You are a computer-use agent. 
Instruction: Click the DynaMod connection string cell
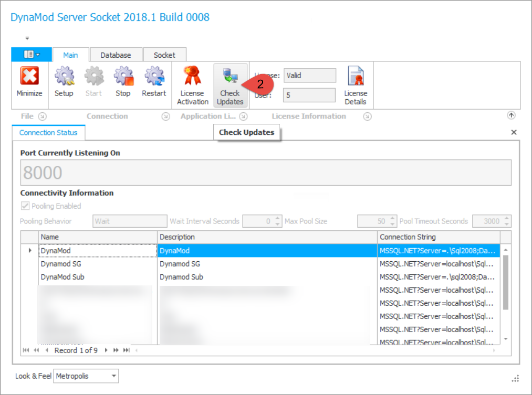click(439, 251)
